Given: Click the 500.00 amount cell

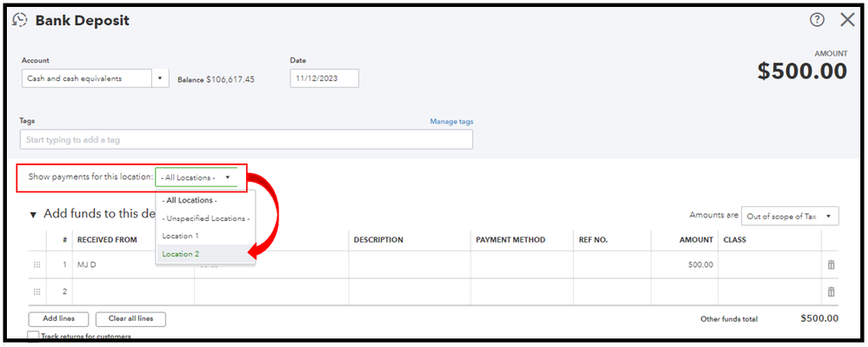Looking at the screenshot, I should point(684,264).
